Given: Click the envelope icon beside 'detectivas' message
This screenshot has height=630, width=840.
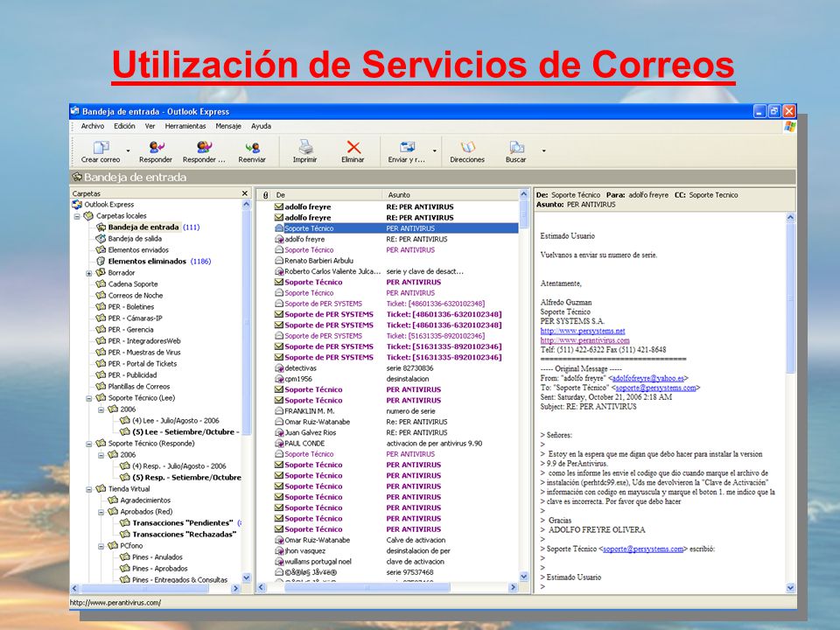Looking at the screenshot, I should click(x=278, y=368).
